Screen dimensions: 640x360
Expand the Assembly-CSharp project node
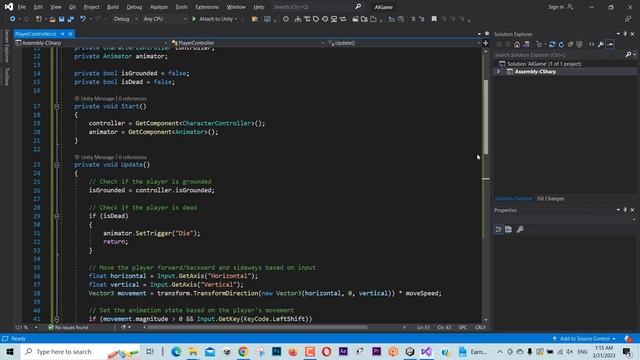[x=498, y=72]
